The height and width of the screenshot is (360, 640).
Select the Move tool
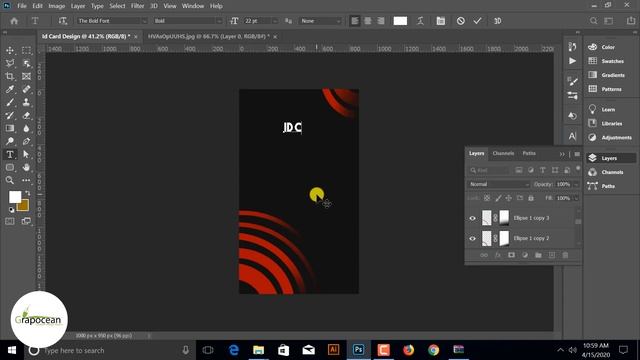tap(10, 50)
